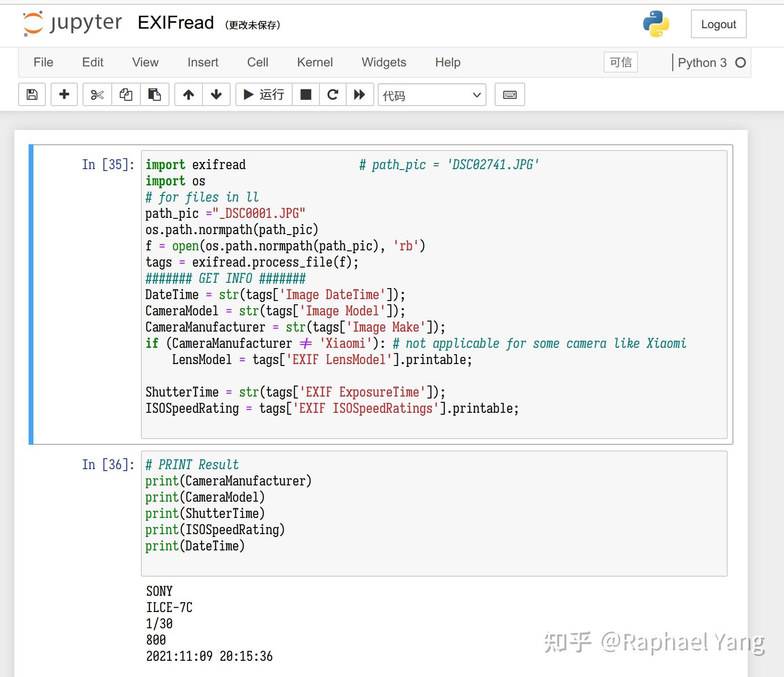Copy selected cells icon
The height and width of the screenshot is (677, 784).
[126, 95]
